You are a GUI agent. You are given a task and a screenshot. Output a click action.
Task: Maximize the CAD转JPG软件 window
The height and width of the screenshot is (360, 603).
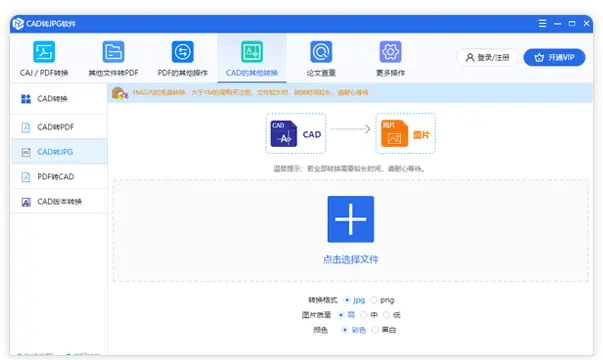pyautogui.click(x=572, y=24)
